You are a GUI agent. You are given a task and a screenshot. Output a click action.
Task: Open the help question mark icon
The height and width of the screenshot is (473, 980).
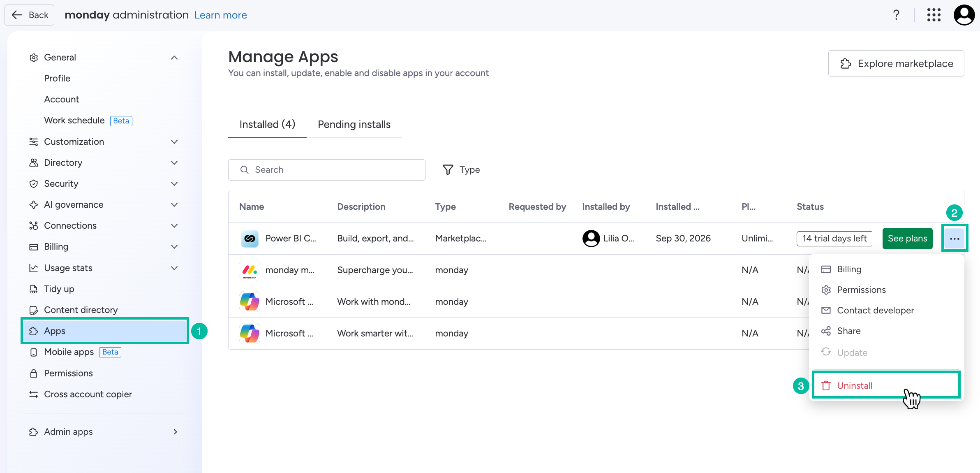(x=896, y=15)
